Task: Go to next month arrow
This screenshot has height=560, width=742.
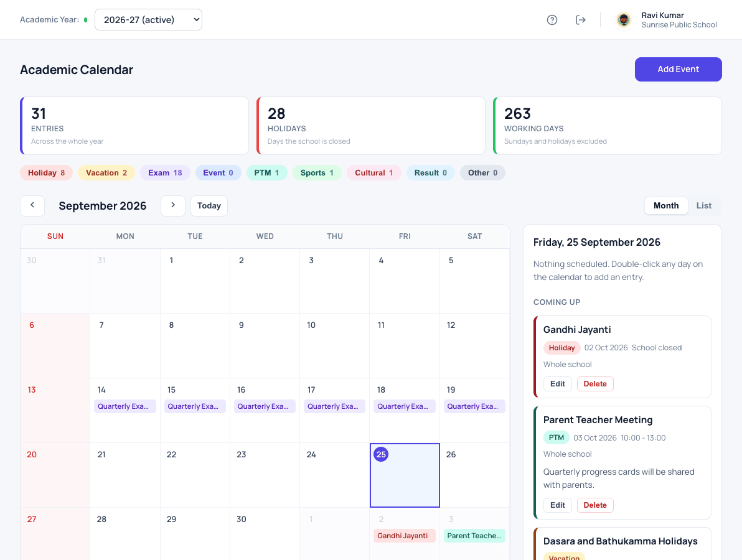Action: 172,206
